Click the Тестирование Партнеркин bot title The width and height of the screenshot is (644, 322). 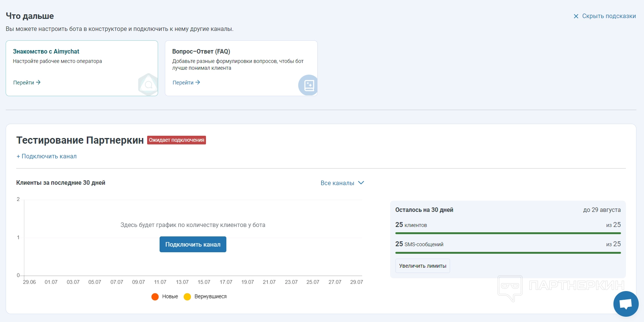(80, 140)
